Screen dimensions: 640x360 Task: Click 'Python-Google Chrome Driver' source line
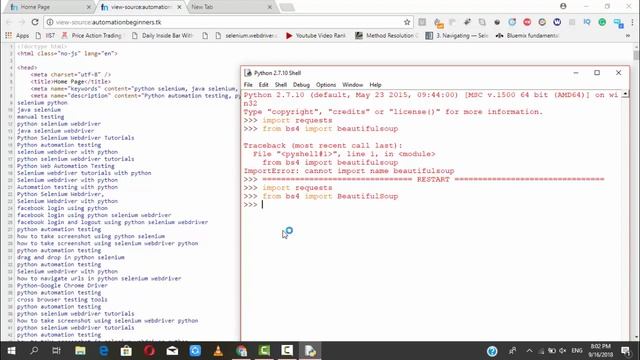[62, 285]
